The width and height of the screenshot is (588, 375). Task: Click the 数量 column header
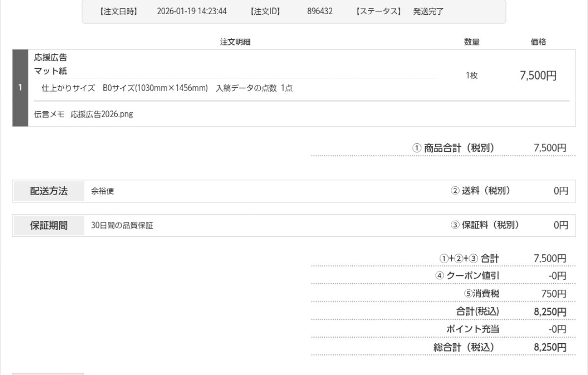click(472, 43)
